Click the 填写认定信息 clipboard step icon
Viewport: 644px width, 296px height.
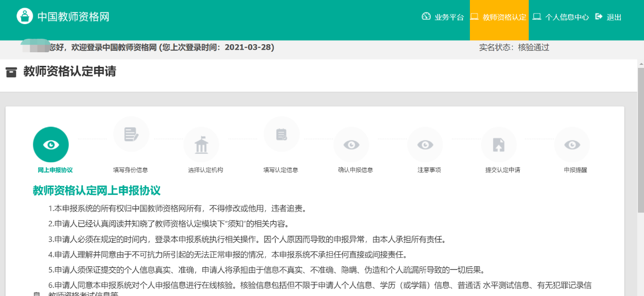(281, 134)
